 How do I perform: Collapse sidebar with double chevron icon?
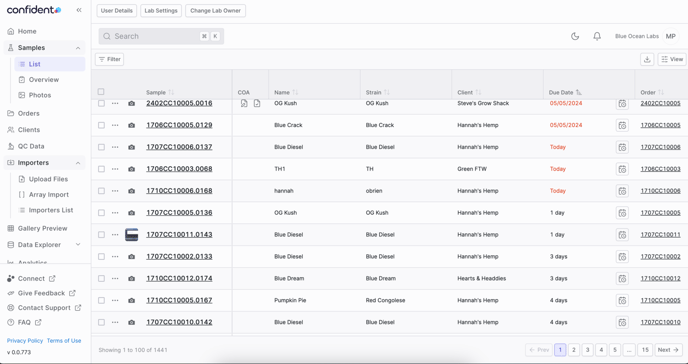(79, 10)
